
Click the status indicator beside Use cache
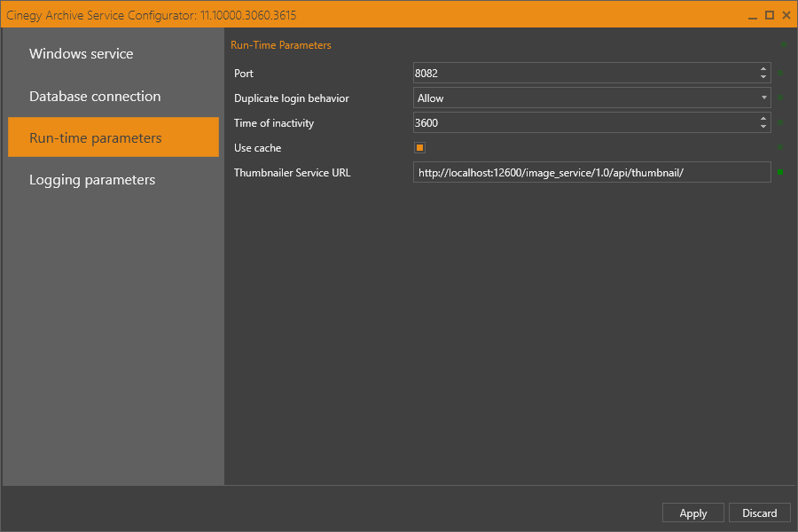point(780,148)
